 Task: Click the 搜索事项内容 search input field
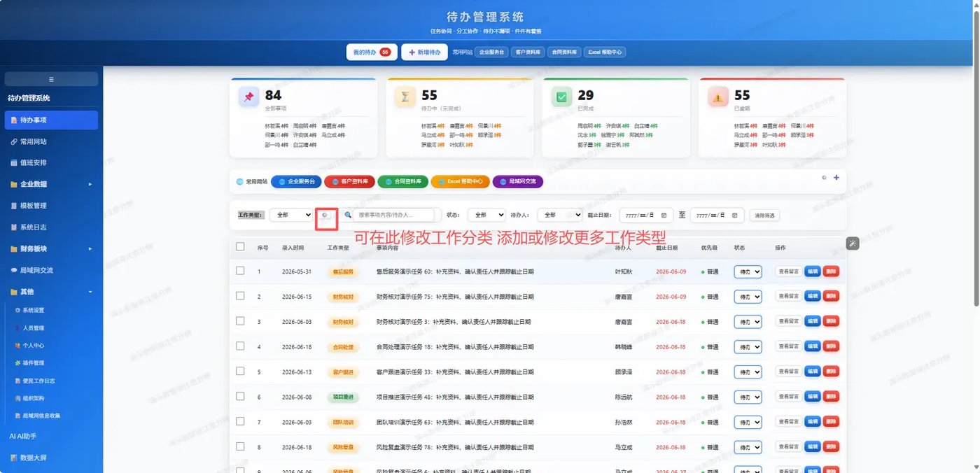point(395,215)
